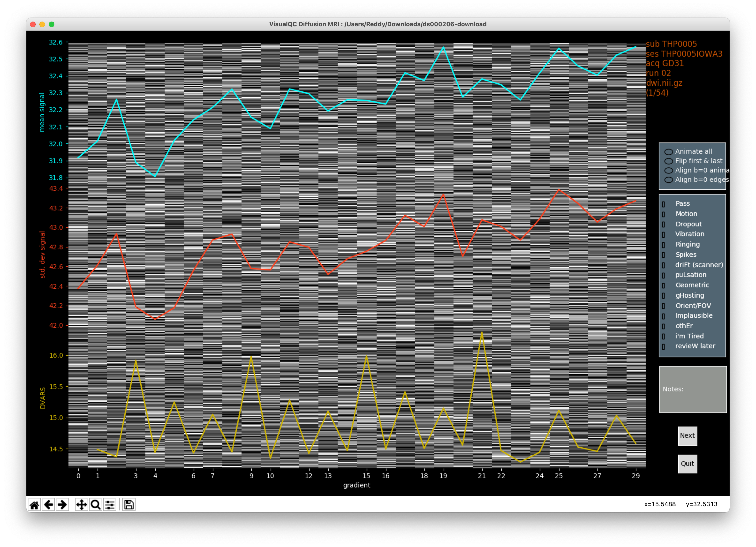Click the red std dev peak at gradient 25
756x547 pixels.
559,190
